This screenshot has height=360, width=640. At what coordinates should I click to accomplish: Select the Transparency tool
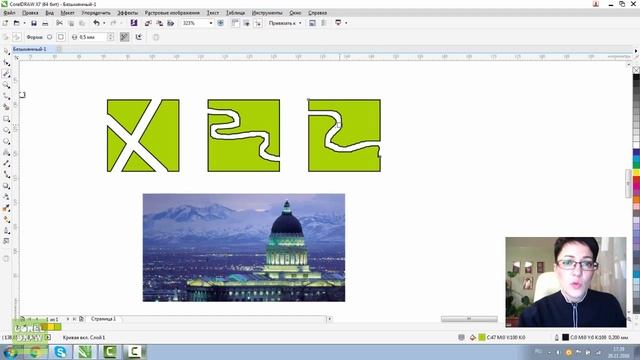pos(6,197)
